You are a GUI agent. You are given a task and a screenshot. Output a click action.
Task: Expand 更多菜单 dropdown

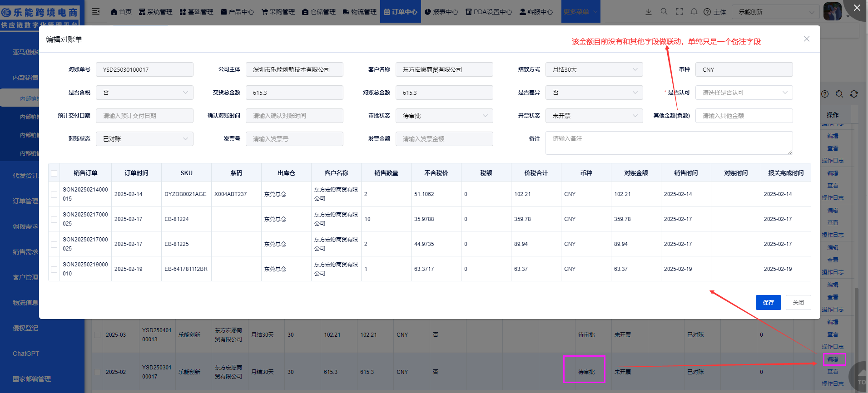point(580,12)
